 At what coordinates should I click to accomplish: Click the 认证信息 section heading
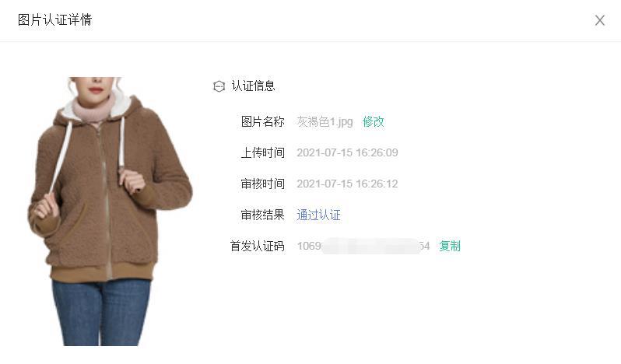point(253,86)
